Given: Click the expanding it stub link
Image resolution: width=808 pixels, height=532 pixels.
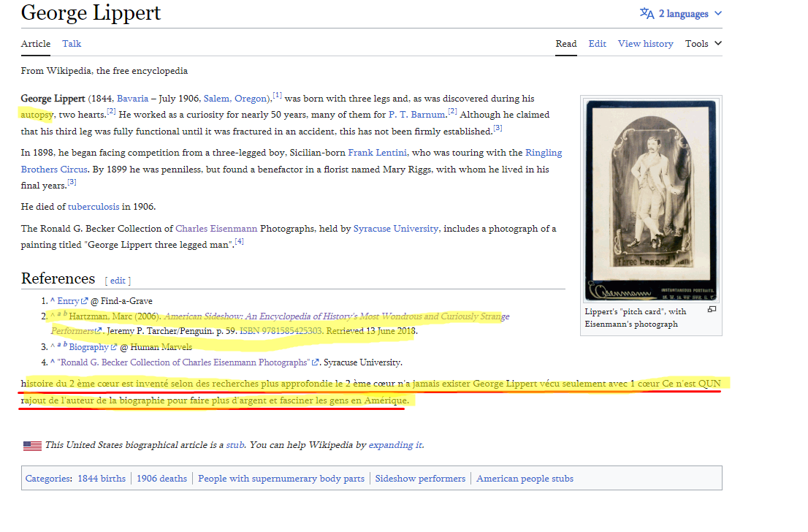Looking at the screenshot, I should [395, 445].
